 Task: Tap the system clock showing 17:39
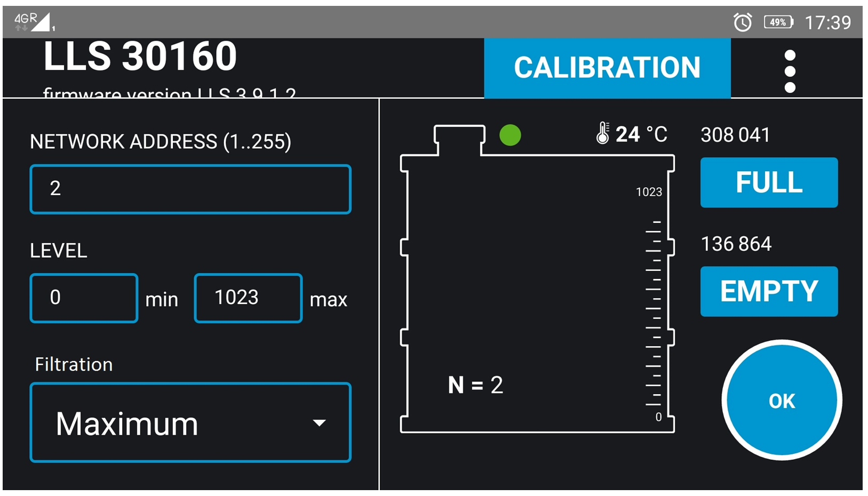pos(827,22)
